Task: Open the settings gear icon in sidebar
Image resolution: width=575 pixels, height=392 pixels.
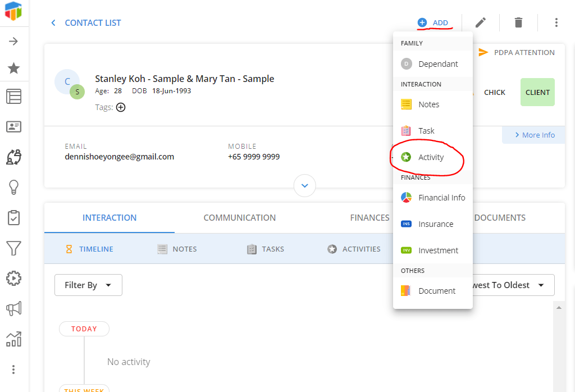Action: [14, 278]
